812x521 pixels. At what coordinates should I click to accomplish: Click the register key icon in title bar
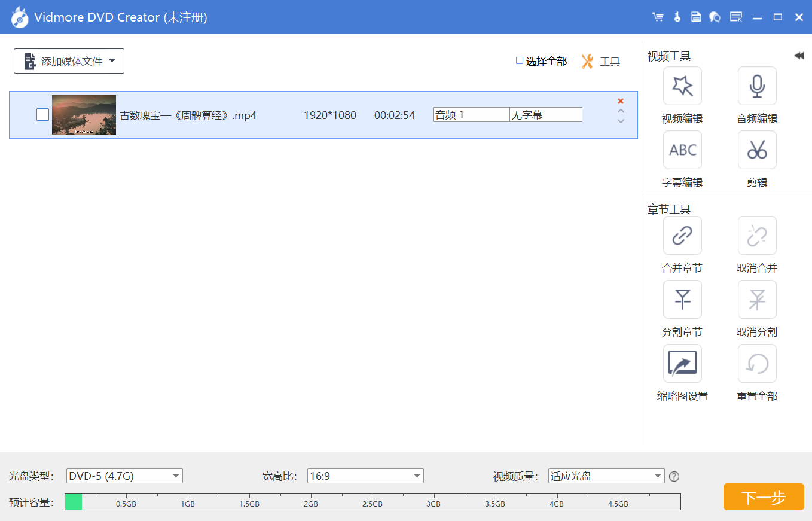677,17
